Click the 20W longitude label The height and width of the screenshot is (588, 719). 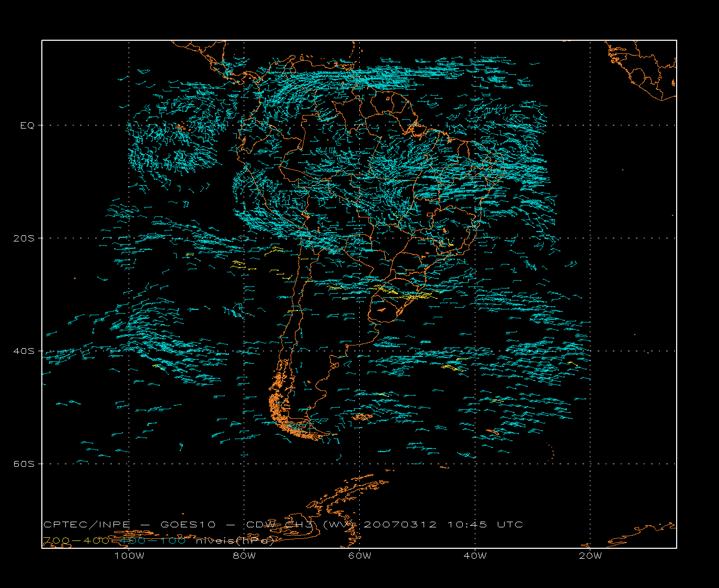(x=590, y=556)
